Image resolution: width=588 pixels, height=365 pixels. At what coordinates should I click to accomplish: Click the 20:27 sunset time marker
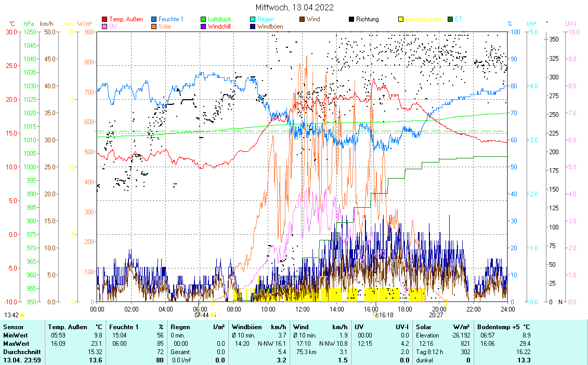[x=436, y=315]
